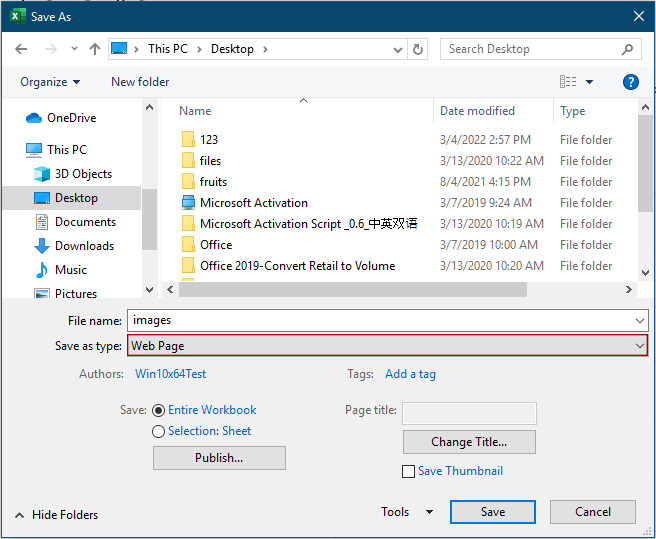The image size is (656, 539).
Task: Click the Up one level arrow
Action: (95, 49)
